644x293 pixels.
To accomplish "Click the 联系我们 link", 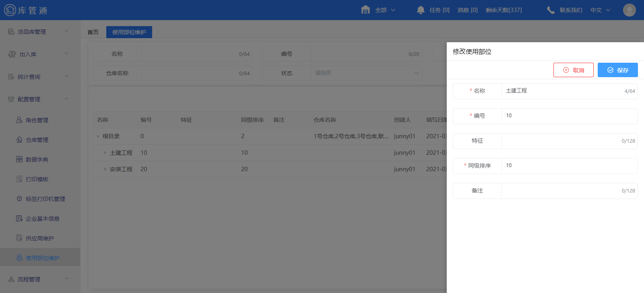I will coord(571,10).
